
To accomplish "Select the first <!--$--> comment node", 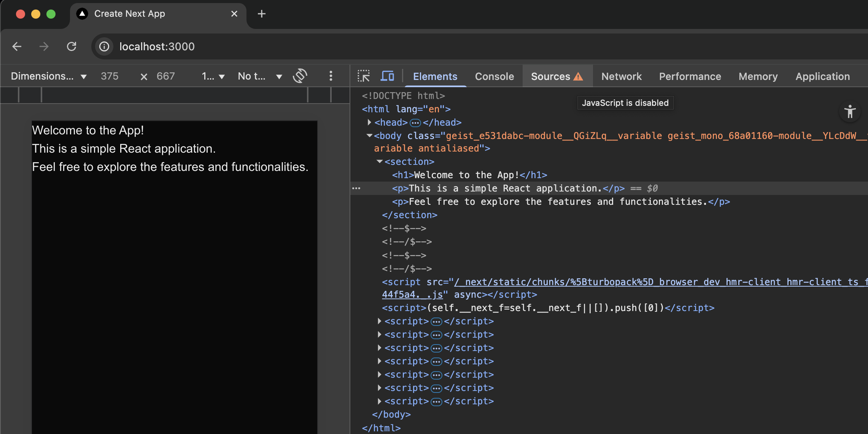I will pos(404,228).
